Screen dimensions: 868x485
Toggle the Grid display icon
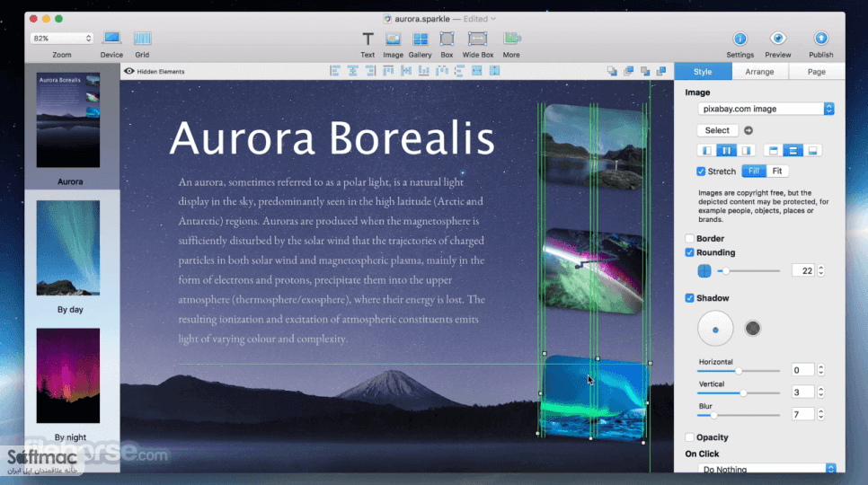click(x=142, y=38)
